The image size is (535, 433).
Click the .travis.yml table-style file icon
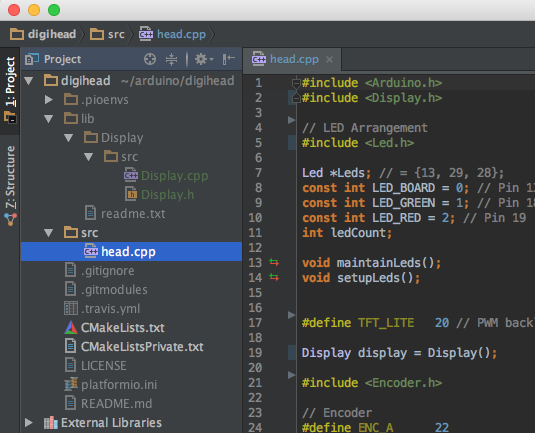(x=71, y=308)
